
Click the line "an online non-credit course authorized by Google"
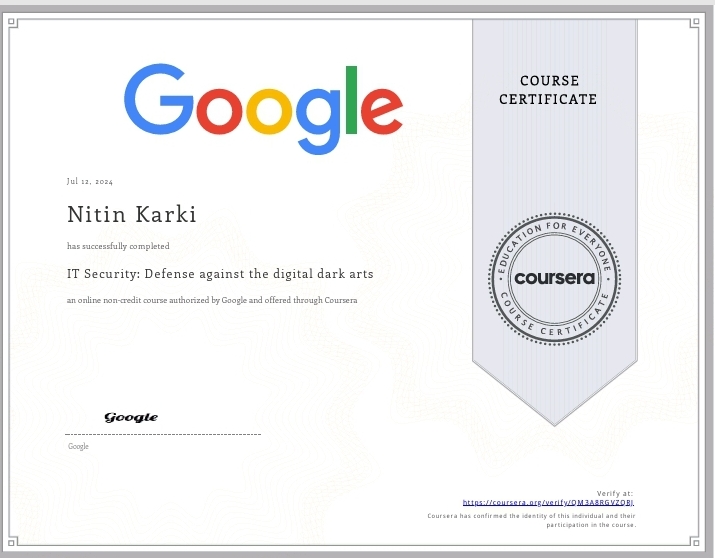(x=212, y=300)
